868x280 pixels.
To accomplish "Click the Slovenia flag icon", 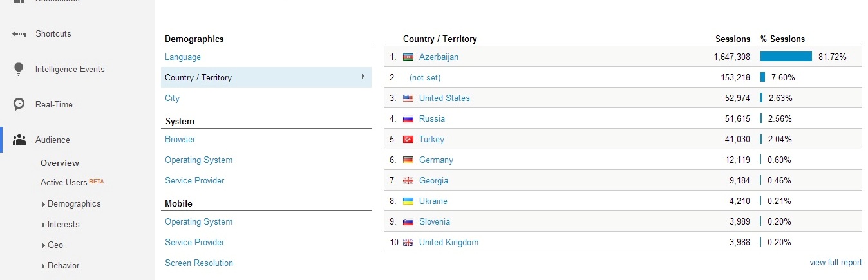I will (408, 221).
